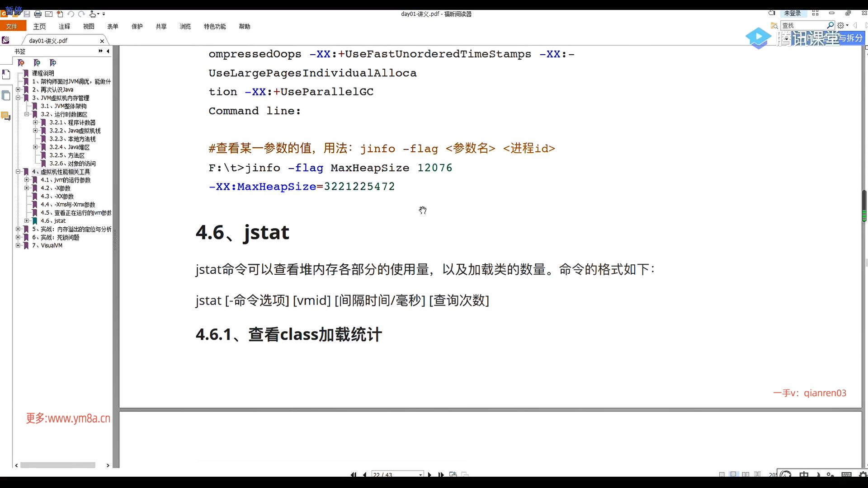Collapse the bookmark panel with left arrow
Image resolution: width=868 pixels, height=488 pixels.
pyautogui.click(x=108, y=51)
